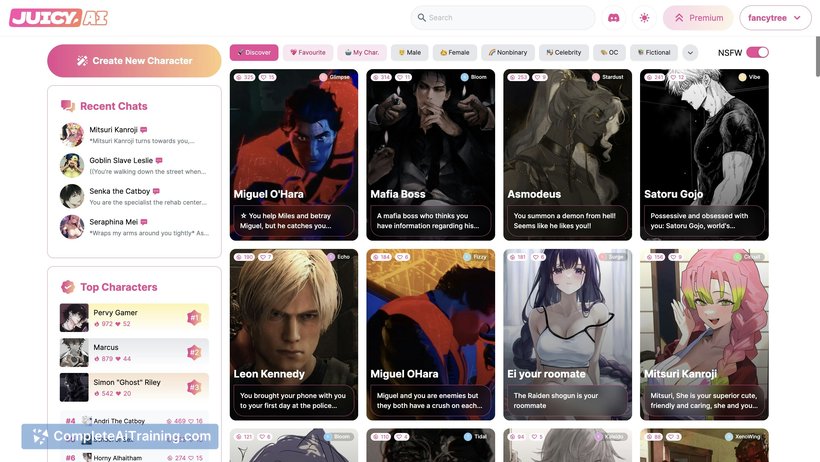Open Pervy Gamer in Top Characters
Image resolution: width=820 pixels, height=462 pixels.
[x=134, y=318]
